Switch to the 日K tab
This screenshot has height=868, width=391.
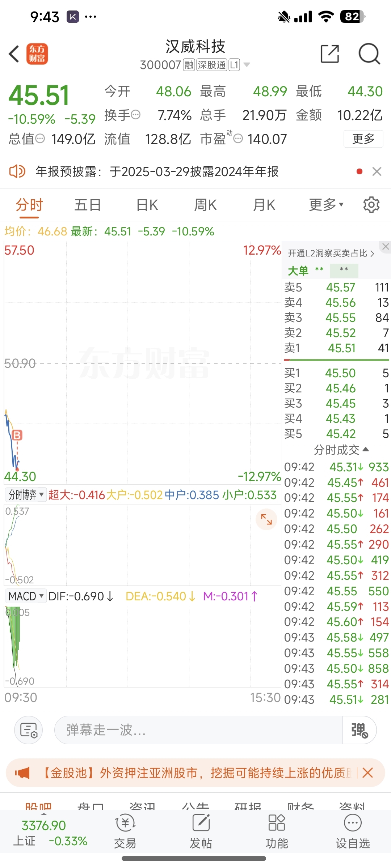[x=147, y=205]
